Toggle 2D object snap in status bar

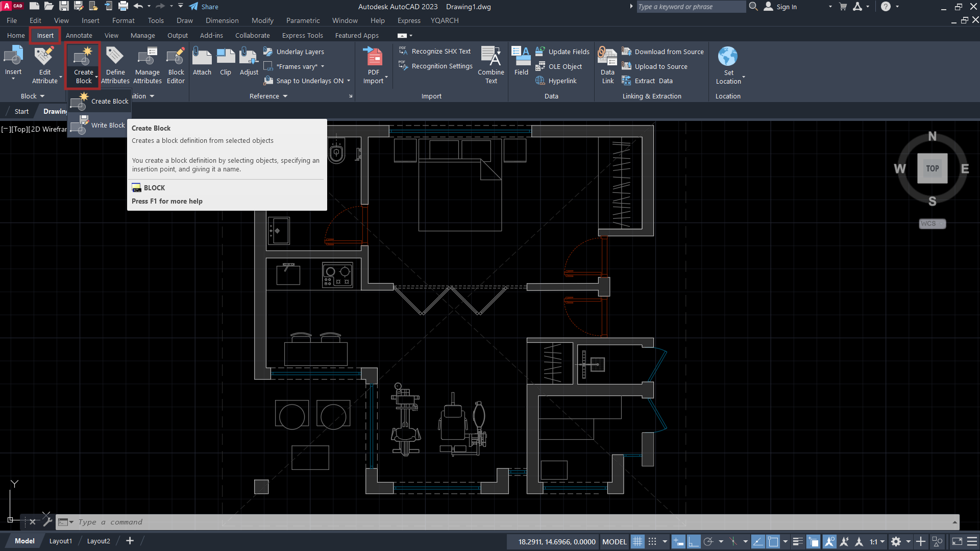click(773, 542)
